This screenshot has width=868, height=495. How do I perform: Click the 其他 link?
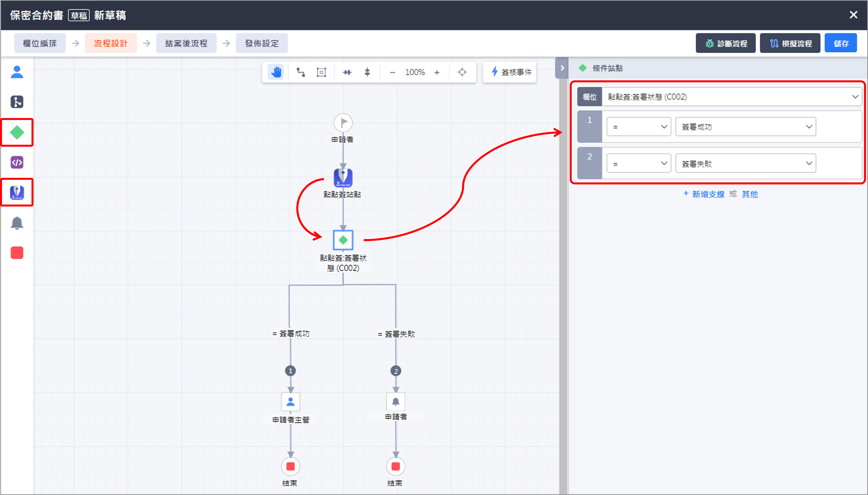click(x=750, y=194)
